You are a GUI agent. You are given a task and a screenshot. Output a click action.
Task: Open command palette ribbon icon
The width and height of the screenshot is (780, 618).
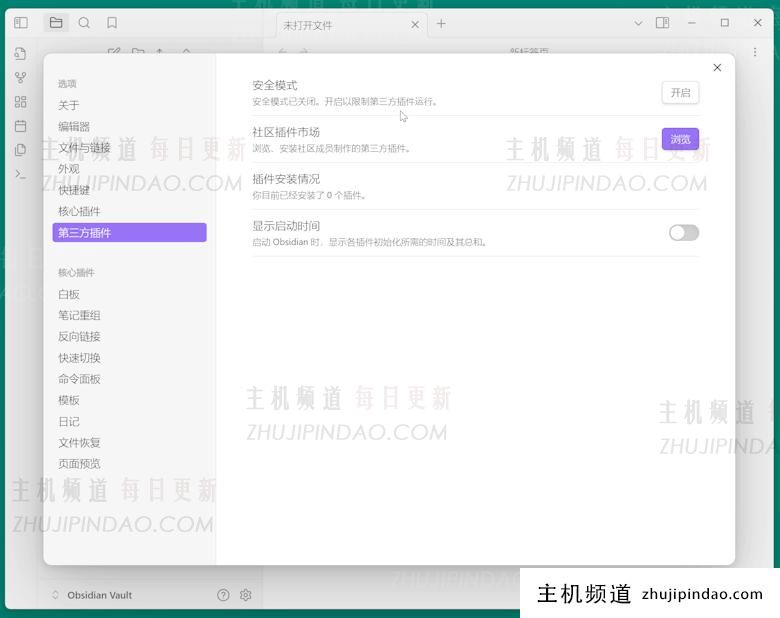point(20,174)
